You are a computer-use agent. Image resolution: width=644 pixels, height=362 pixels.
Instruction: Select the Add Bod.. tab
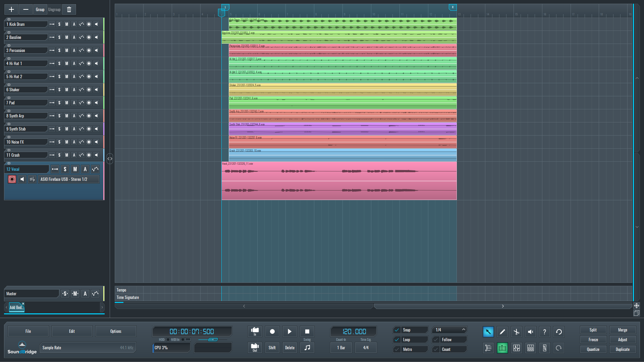pos(16,307)
